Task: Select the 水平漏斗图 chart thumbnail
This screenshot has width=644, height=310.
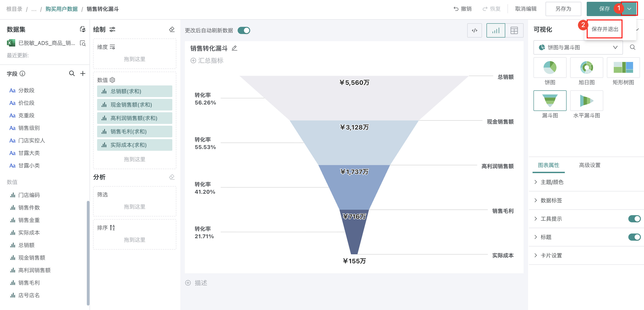Action: coord(586,101)
